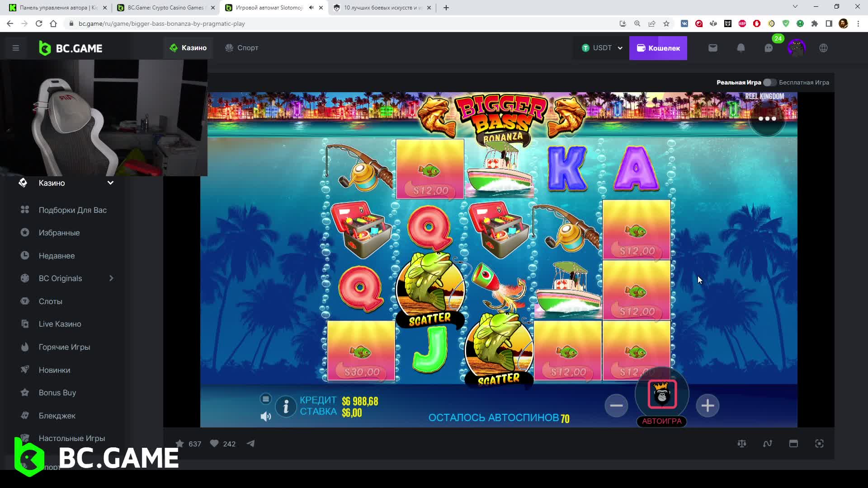Open the notifications bell
The width and height of the screenshot is (868, 488).
click(x=741, y=48)
